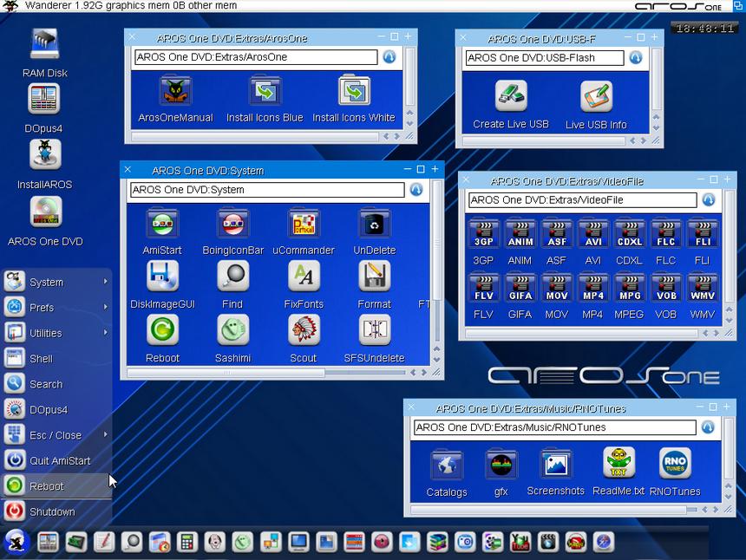The image size is (746, 560).
Task: Open the AVI video folder
Action: click(x=592, y=234)
